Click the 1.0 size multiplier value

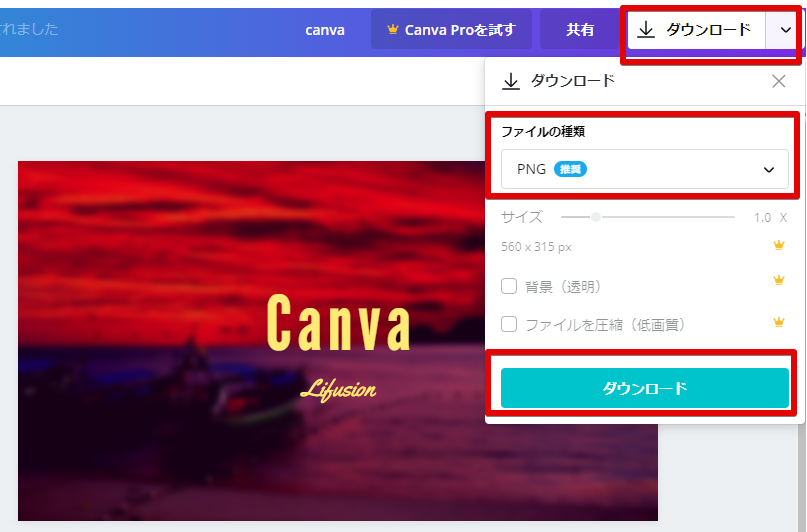(x=762, y=218)
